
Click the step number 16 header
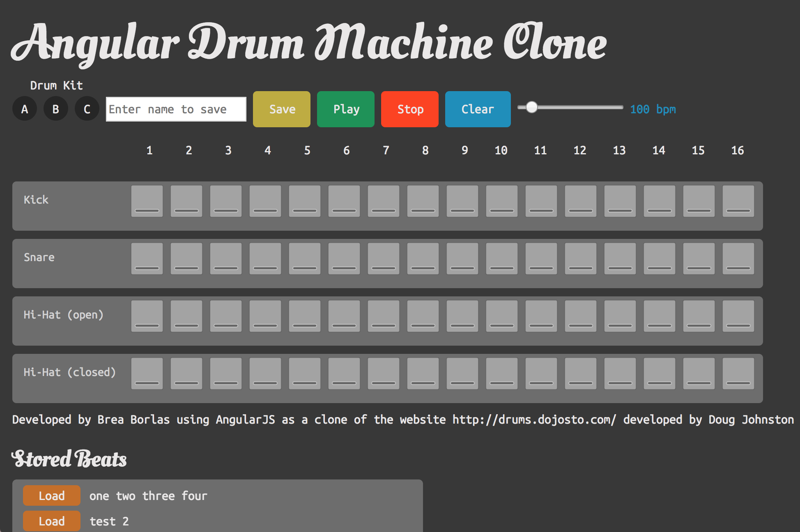click(x=738, y=150)
